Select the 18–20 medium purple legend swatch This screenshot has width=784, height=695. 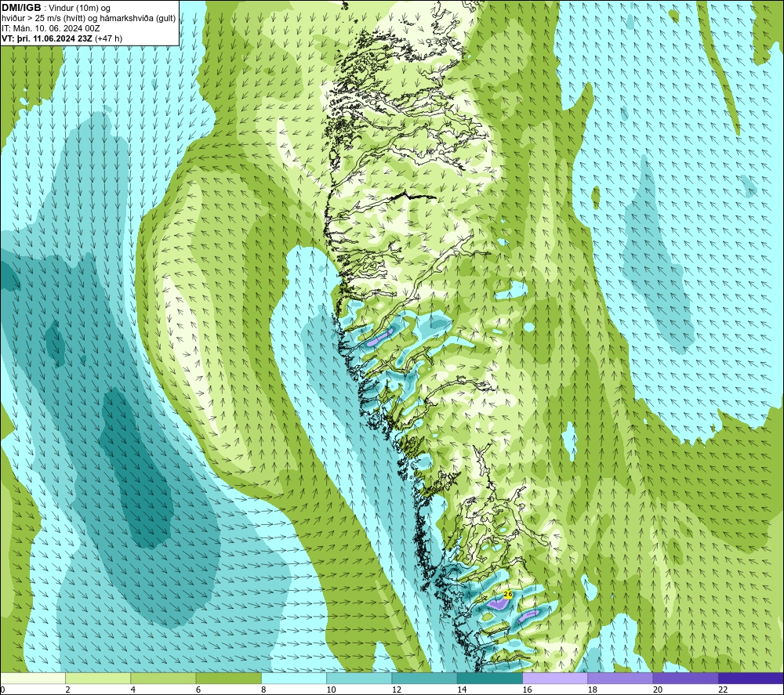[x=620, y=678]
